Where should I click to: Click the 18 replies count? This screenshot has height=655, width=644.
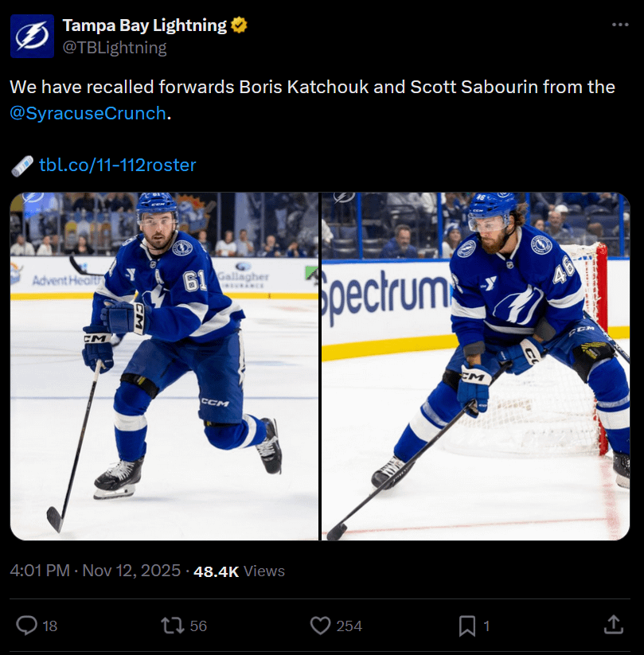tap(45, 627)
